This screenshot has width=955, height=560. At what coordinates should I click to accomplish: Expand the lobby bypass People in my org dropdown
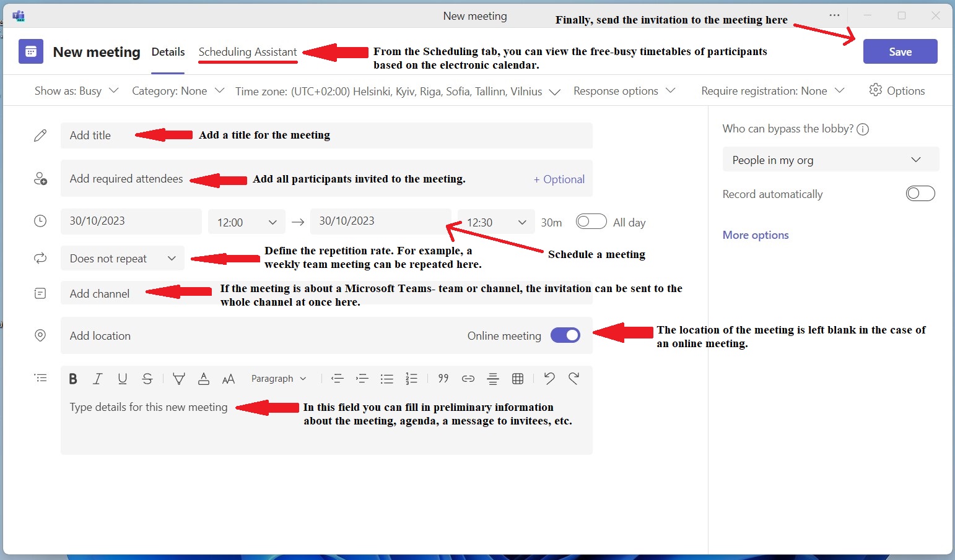click(x=830, y=160)
